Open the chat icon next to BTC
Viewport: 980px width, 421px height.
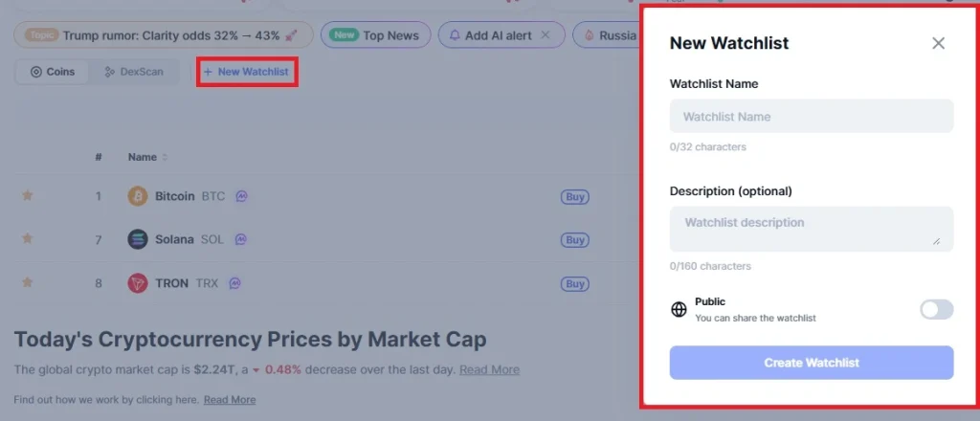pyautogui.click(x=242, y=196)
